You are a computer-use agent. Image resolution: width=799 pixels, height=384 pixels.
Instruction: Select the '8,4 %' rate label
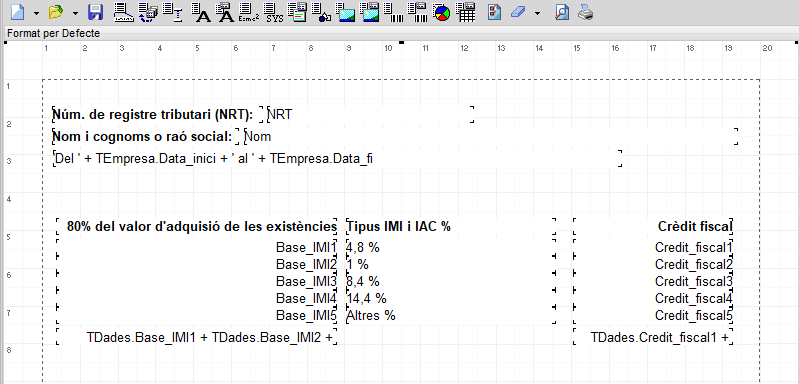(451, 281)
